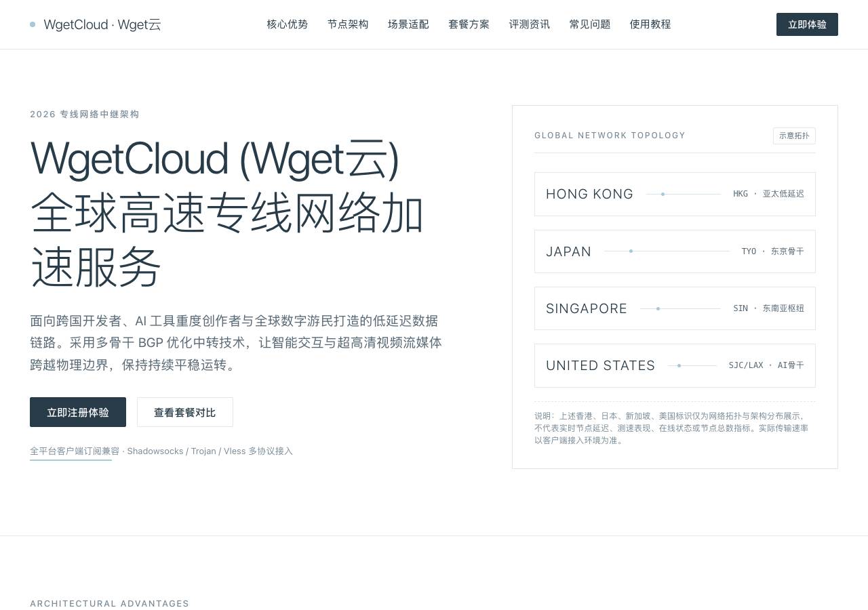
Task: Click the TYO · 东京骨干 label
Action: [x=772, y=251]
